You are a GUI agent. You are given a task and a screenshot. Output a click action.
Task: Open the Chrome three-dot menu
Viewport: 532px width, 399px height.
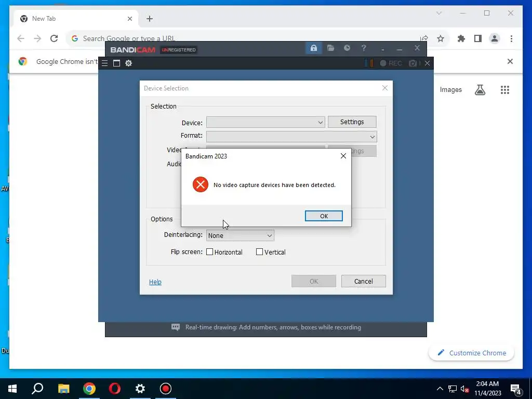(x=511, y=38)
